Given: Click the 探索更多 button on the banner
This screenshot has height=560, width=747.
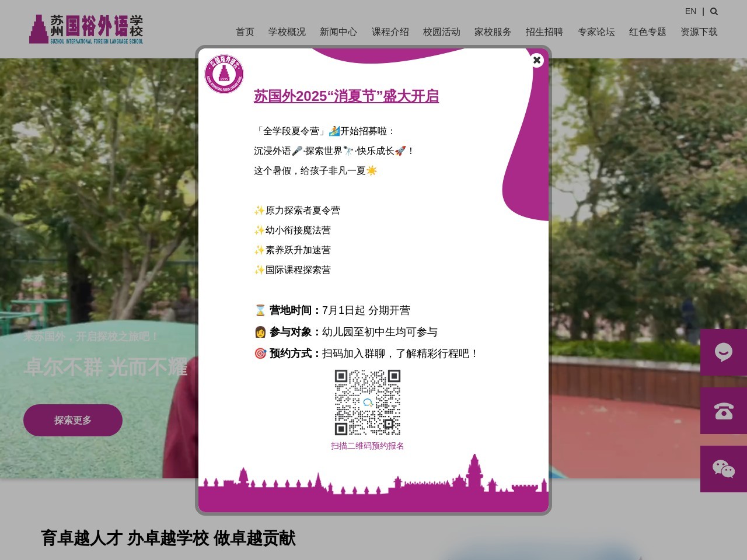Looking at the screenshot, I should tap(72, 420).
